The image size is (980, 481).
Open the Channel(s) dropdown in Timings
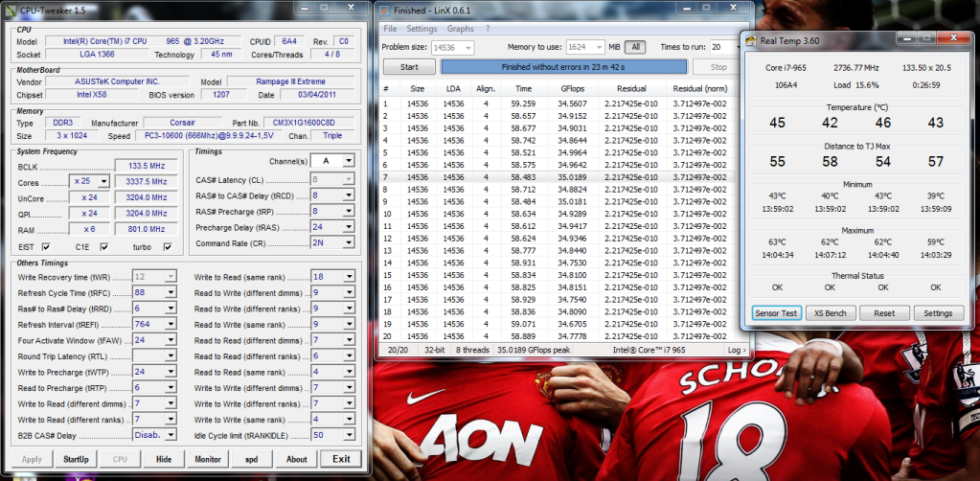click(347, 161)
